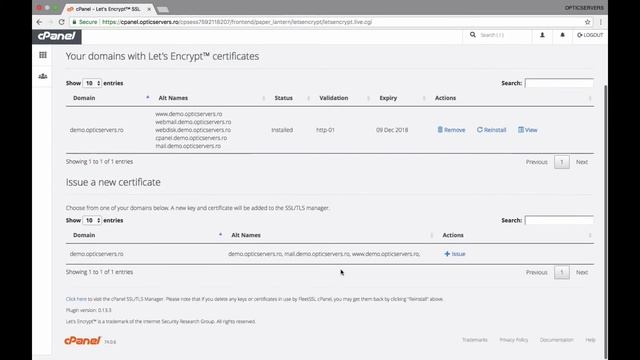Open a new browser tab
Viewport: 640px width, 360px height.
coord(163,9)
